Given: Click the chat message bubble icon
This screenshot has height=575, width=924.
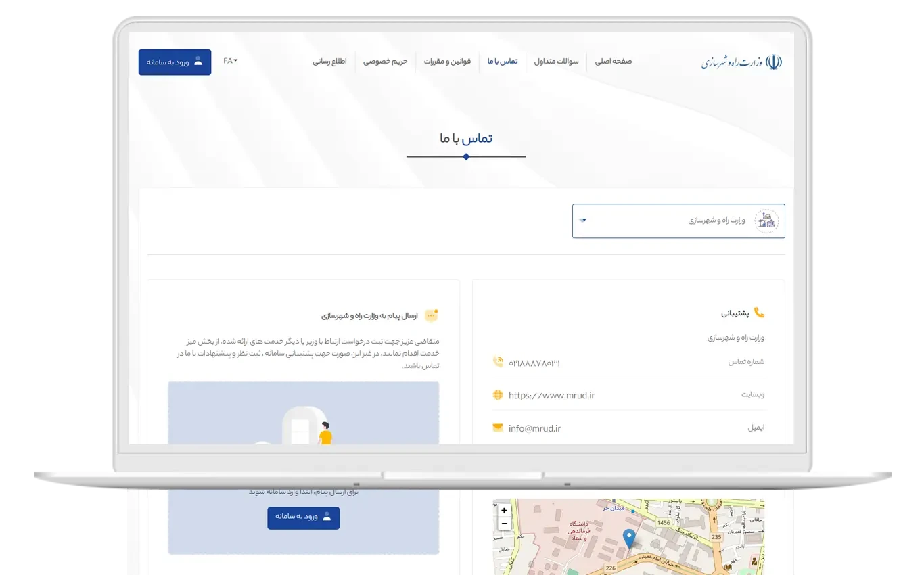Looking at the screenshot, I should pos(431,315).
